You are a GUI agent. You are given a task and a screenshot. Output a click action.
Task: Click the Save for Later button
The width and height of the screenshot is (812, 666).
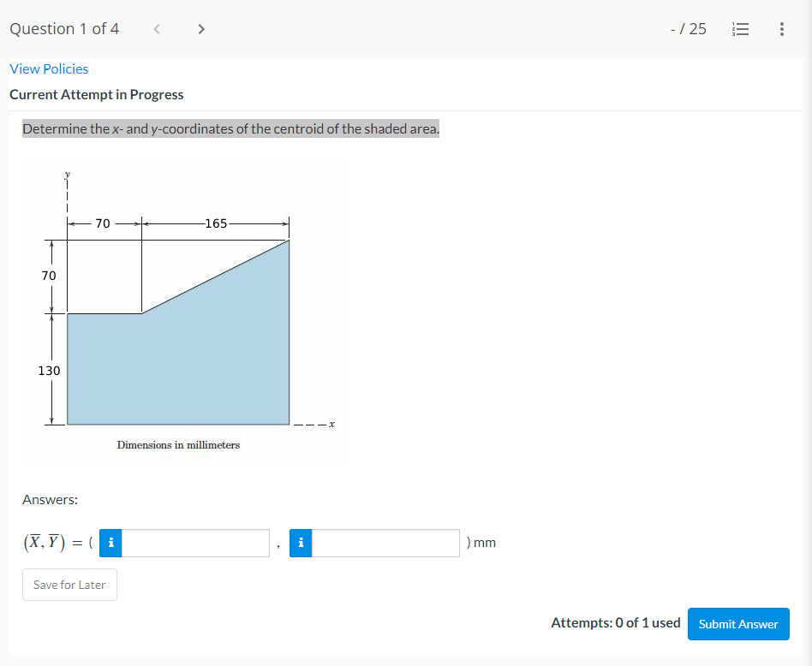click(69, 585)
